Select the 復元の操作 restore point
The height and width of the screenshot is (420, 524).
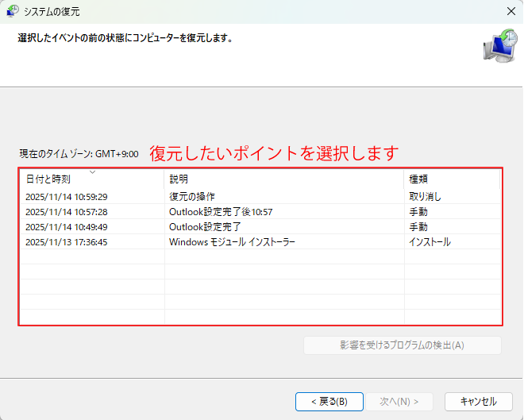(191, 197)
